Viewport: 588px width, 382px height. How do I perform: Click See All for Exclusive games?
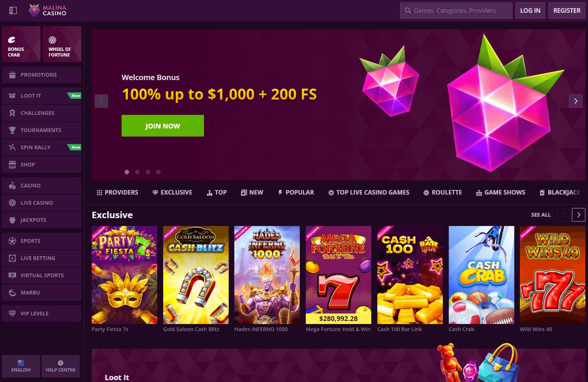[541, 215]
